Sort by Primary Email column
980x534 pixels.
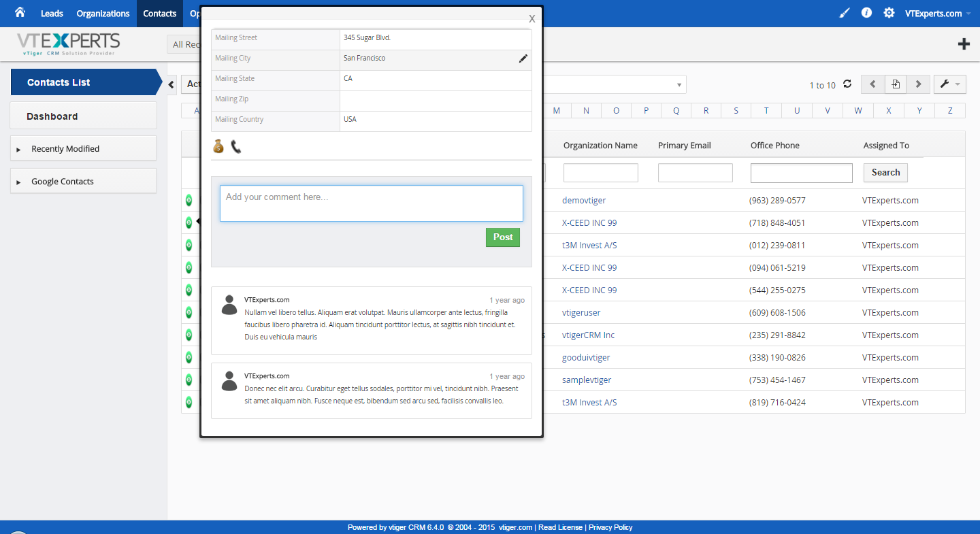click(685, 145)
